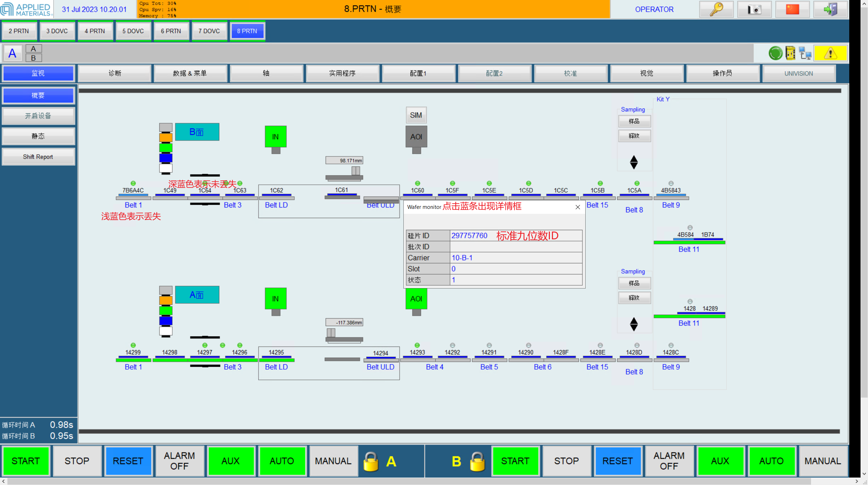The width and height of the screenshot is (868, 485).
Task: Click the exit door logout icon
Action: tap(830, 10)
